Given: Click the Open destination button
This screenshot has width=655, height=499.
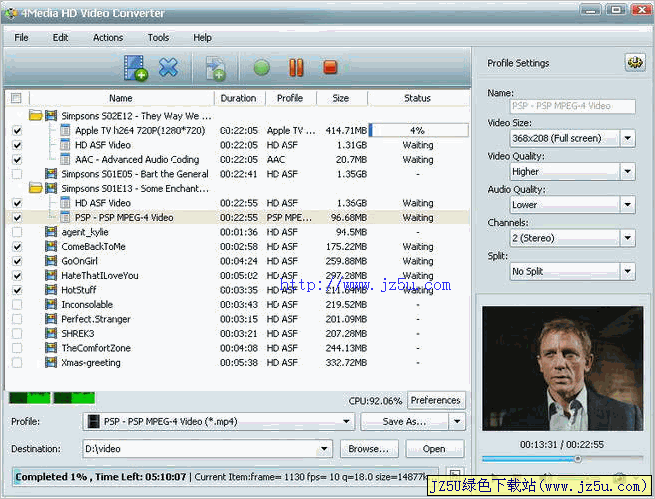Looking at the screenshot, I should coord(434,449).
